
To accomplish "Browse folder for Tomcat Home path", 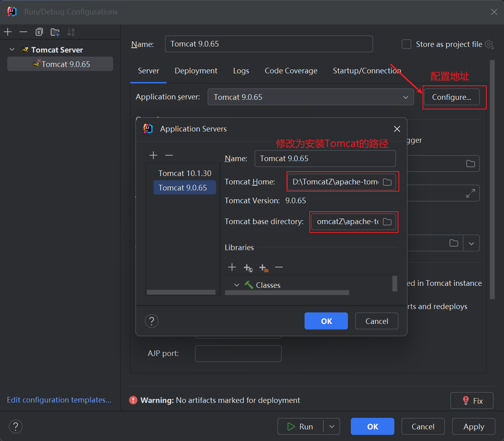I will 387,182.
